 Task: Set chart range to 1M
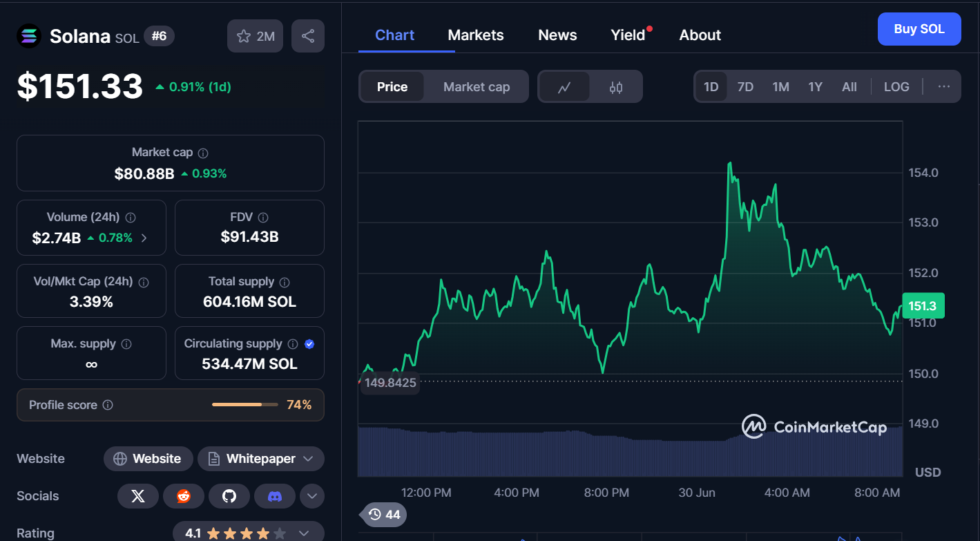(781, 87)
